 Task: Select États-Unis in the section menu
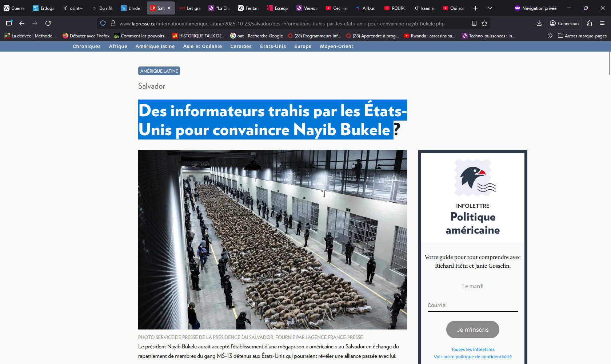pos(273,46)
